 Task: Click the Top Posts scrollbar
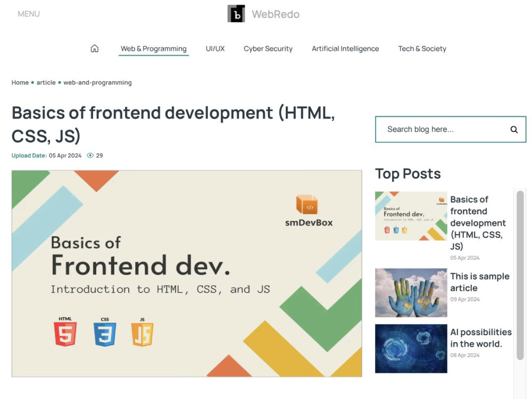(x=520, y=275)
